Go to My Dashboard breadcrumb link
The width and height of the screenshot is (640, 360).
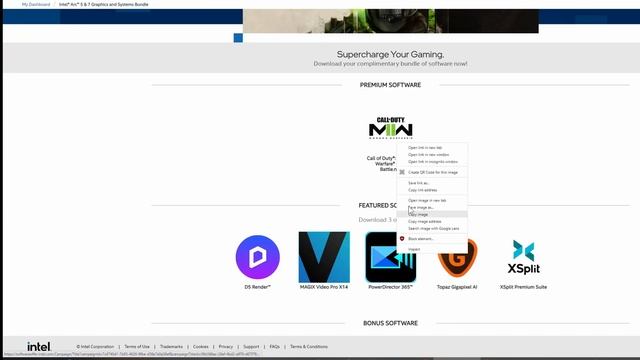(x=36, y=4)
